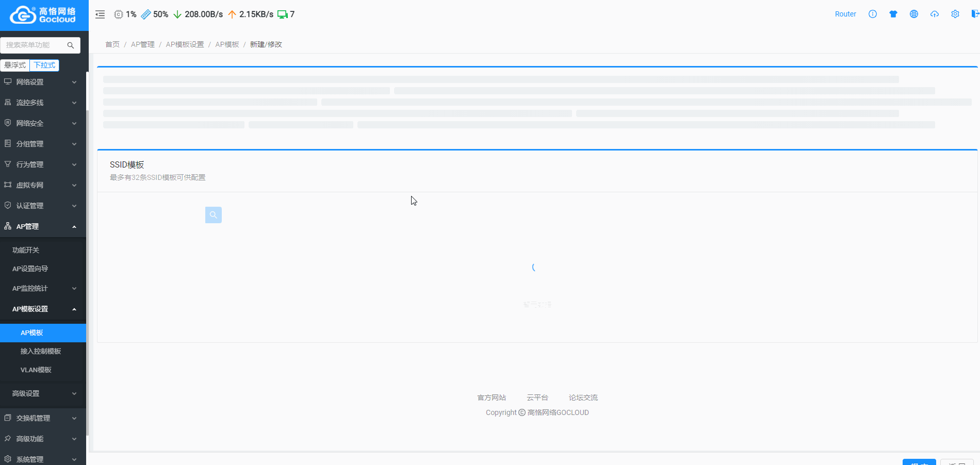Expand the 分组管理 menu
Screen dimensions: 980x465
coord(43,144)
